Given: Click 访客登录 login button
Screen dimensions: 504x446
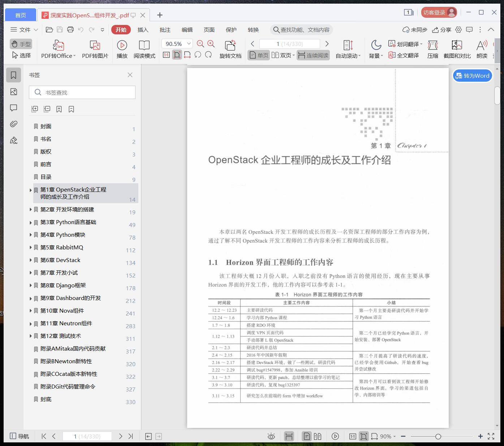Looking at the screenshot, I should [x=439, y=12].
